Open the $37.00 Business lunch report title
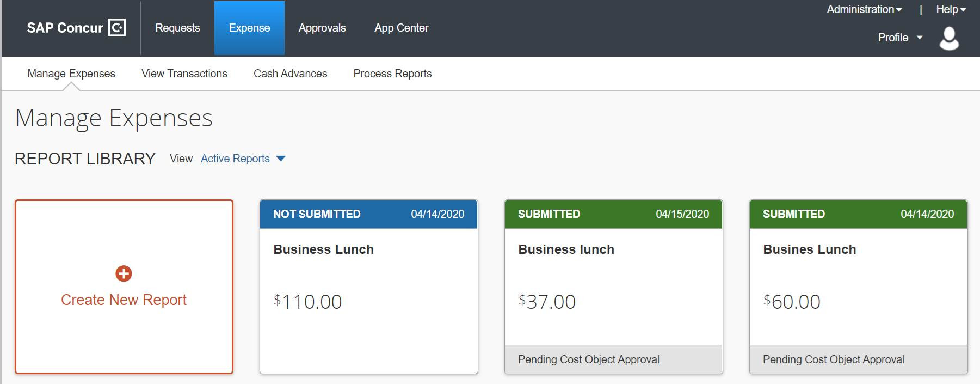The image size is (980, 384). (x=566, y=249)
